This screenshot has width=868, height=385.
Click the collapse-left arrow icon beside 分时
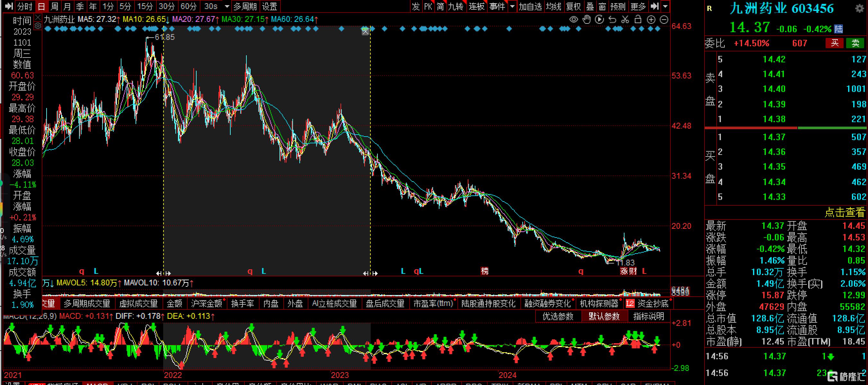9,6
